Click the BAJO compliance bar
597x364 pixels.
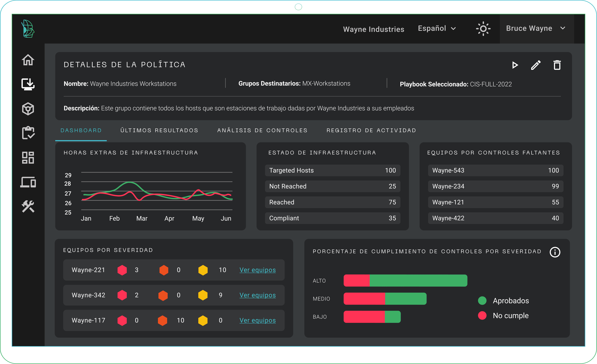tap(372, 317)
